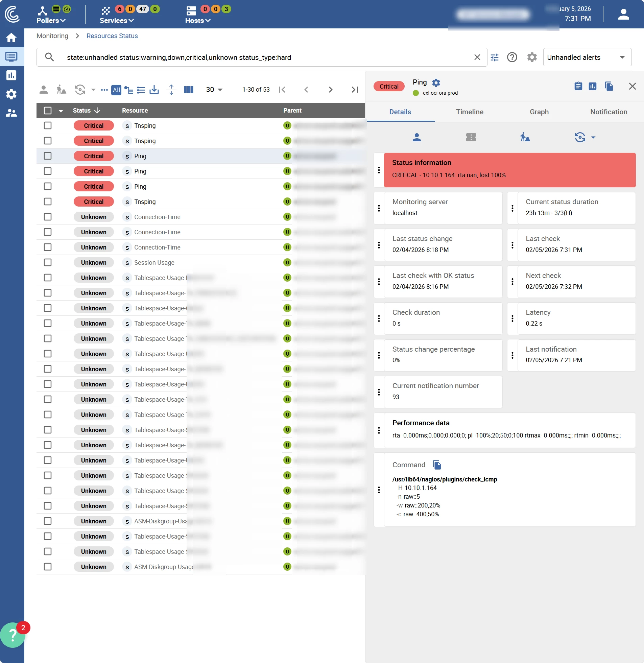This screenshot has height=663, width=644.
Task: Open the help bubble with badge 2
Action: point(13,635)
